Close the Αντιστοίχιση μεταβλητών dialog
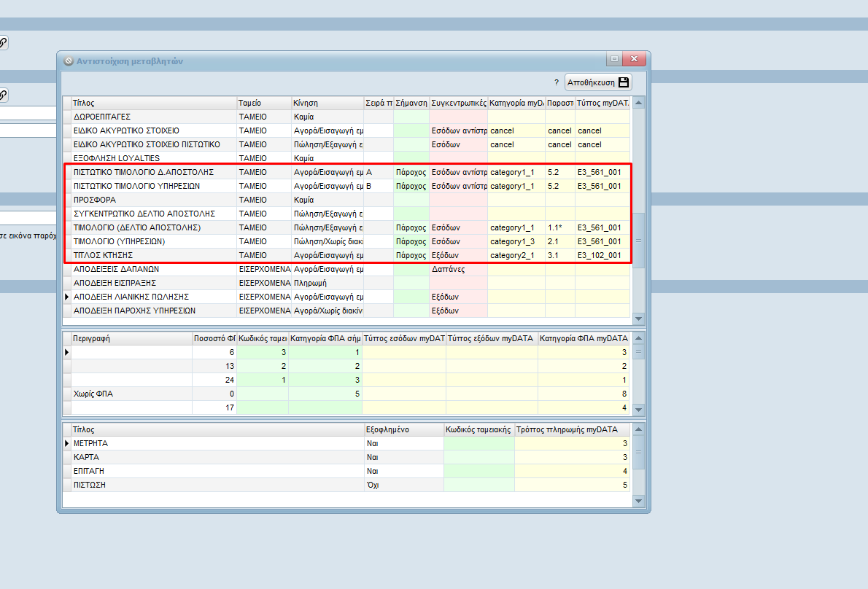Viewport: 868px width, 589px height. coord(634,58)
